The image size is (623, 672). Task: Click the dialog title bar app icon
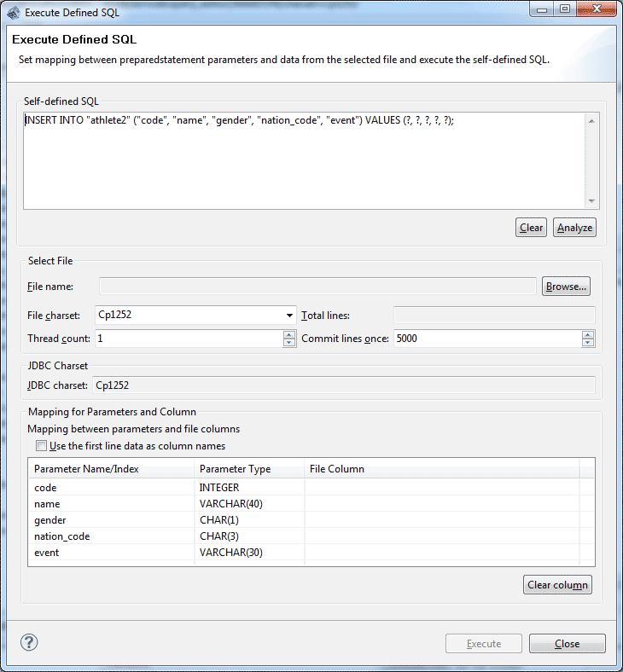[x=13, y=11]
